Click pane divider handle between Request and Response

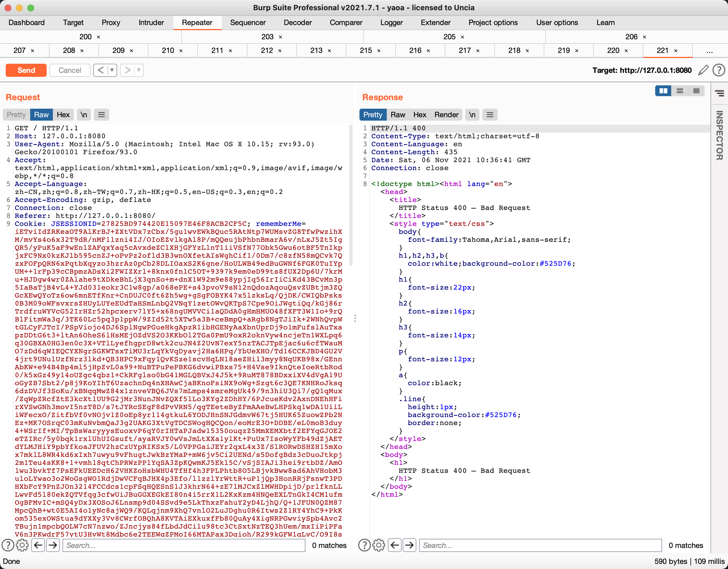coord(355,319)
